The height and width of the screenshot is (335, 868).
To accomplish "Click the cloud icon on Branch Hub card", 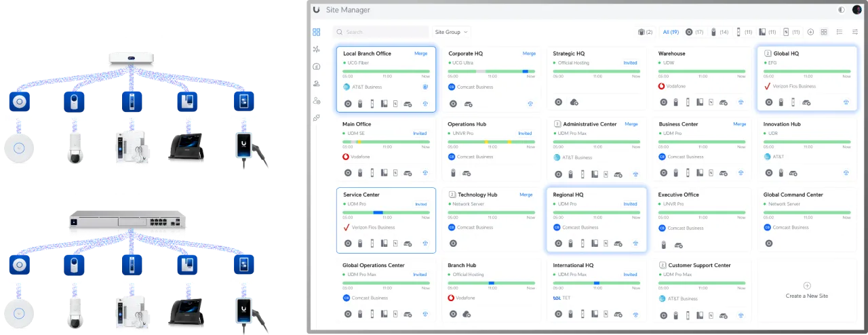I will pyautogui.click(x=466, y=314).
